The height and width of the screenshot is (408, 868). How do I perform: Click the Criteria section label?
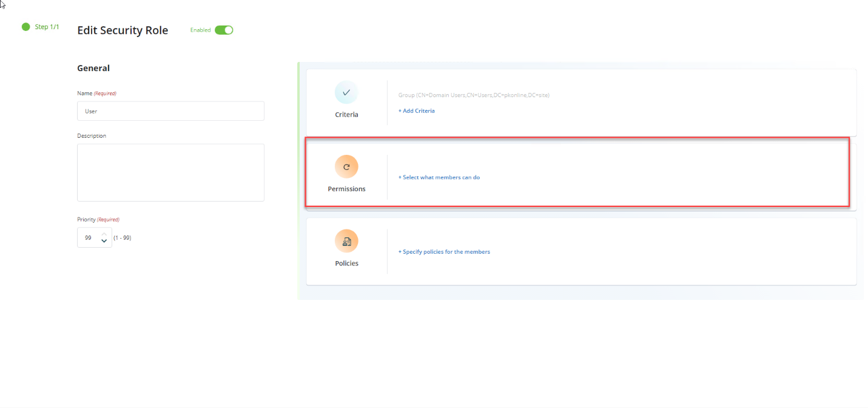point(346,114)
